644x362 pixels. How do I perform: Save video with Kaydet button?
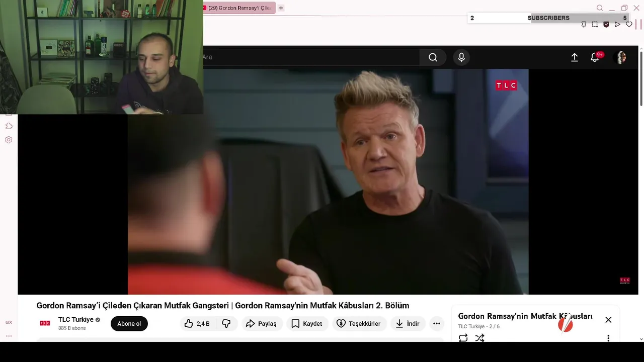(x=307, y=324)
